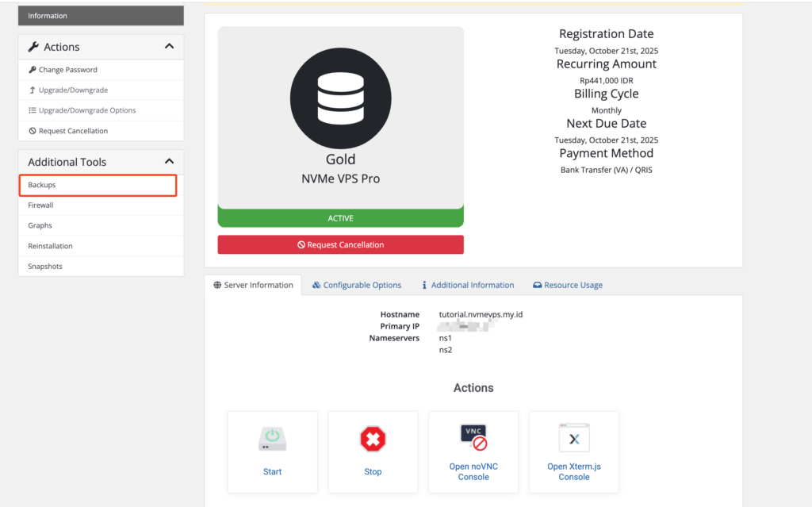Select the Resource Usage tab
The height and width of the screenshot is (507, 812).
click(567, 285)
